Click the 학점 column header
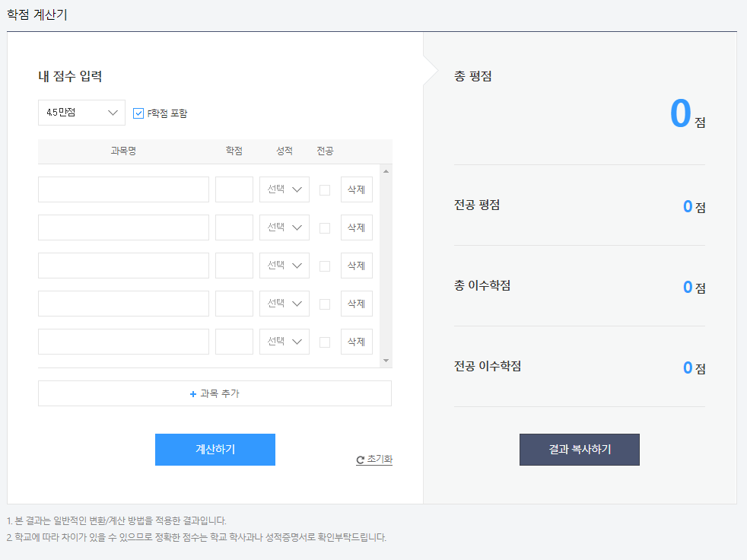 [x=234, y=151]
